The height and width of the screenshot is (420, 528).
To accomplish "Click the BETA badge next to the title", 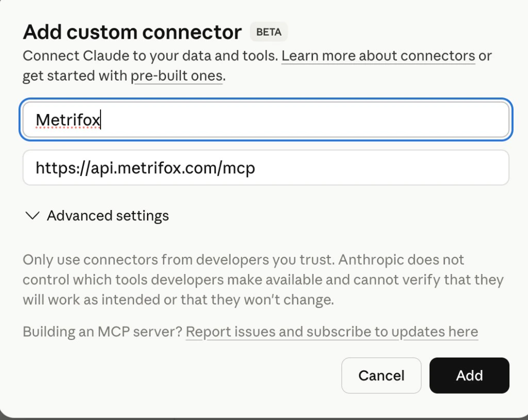I will pyautogui.click(x=268, y=31).
